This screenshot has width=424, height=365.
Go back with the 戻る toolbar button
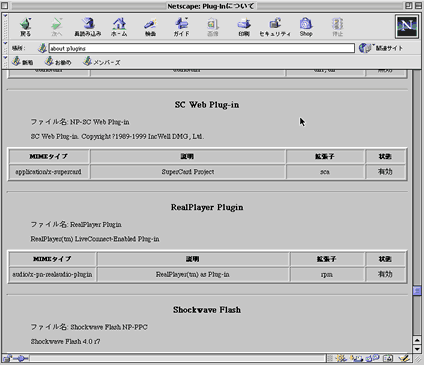[25, 27]
